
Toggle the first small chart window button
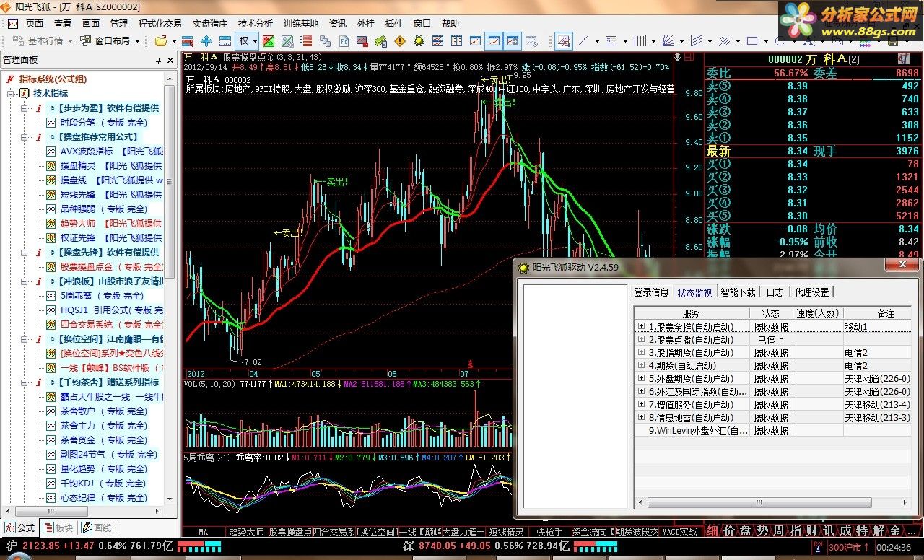click(x=476, y=41)
